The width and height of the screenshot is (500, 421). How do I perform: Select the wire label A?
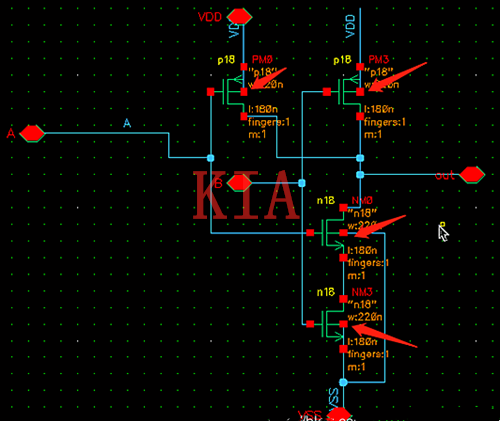127,123
